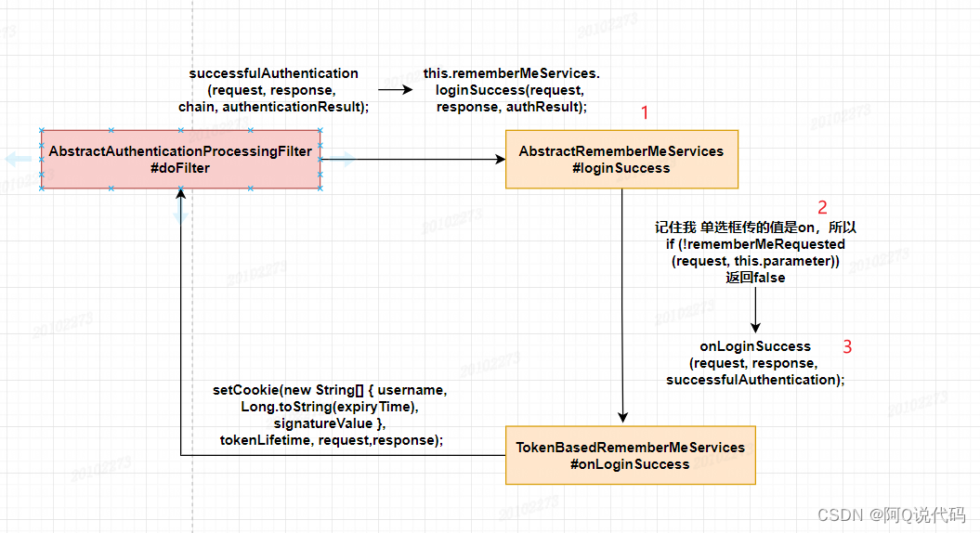980x533 pixels.
Task: Click the left connection arrow of doFilter box
Action: [x=19, y=159]
